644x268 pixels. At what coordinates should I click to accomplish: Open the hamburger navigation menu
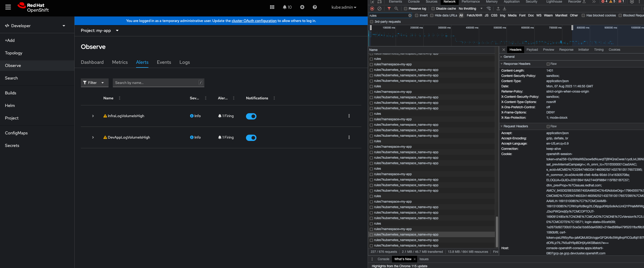coord(8,7)
